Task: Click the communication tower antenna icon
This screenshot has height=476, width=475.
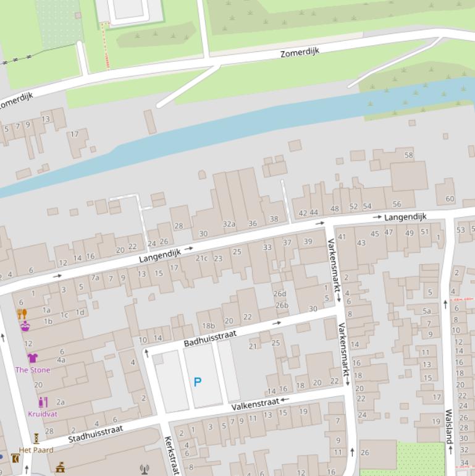Action: [145, 470]
